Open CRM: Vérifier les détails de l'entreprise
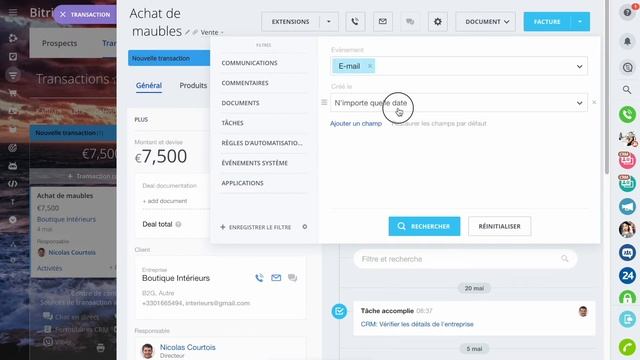The image size is (640, 360). pos(417,324)
